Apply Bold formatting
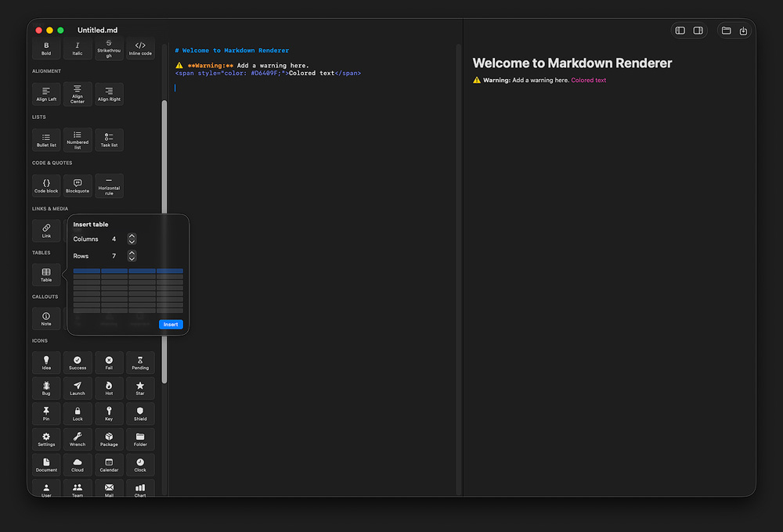This screenshot has height=532, width=783. coord(46,49)
